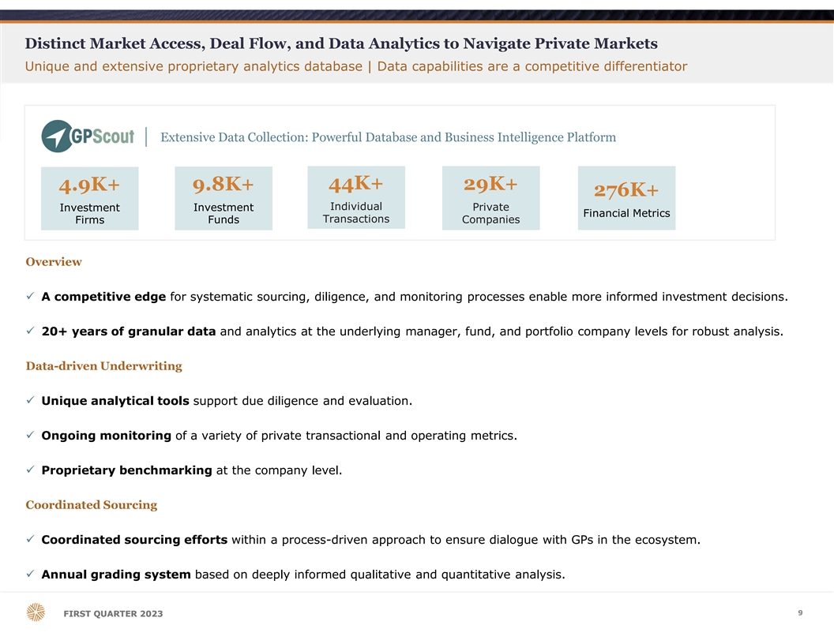Select the "Coordinated Sourcing" heading
The height and width of the screenshot is (644, 834).
tap(91, 505)
